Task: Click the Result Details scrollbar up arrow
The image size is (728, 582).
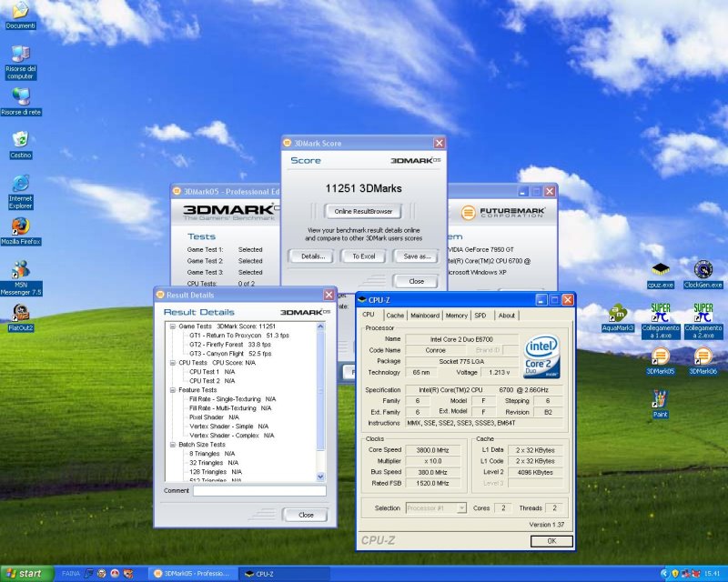Action: click(x=320, y=326)
